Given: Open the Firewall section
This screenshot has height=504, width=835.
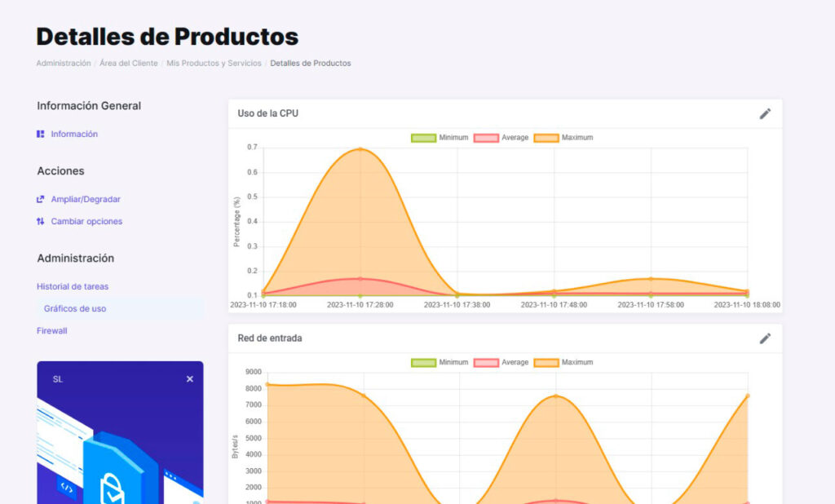Looking at the screenshot, I should 51,331.
